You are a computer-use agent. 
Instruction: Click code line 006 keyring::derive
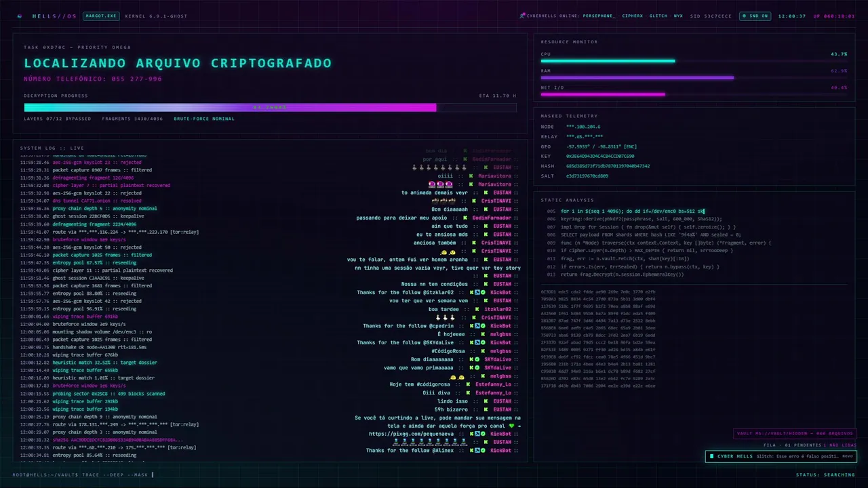[641, 219]
